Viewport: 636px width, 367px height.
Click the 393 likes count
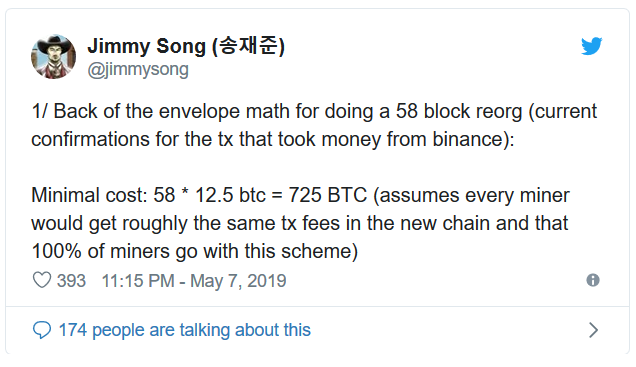(71, 281)
